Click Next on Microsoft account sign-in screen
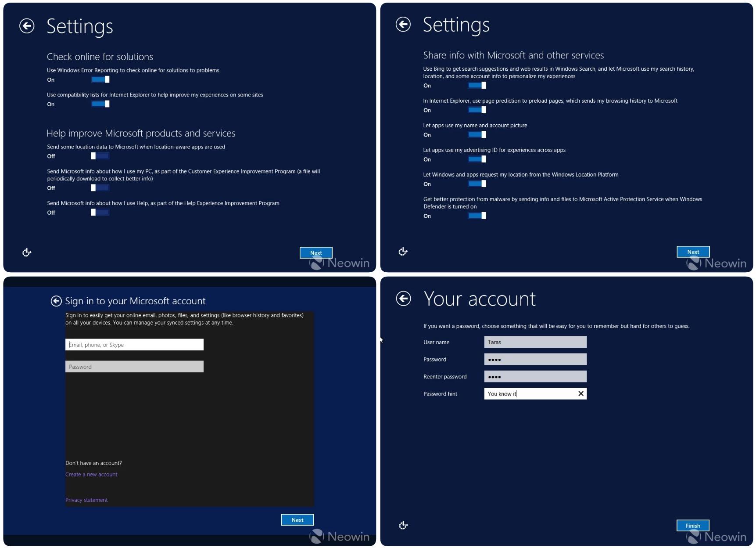The height and width of the screenshot is (548, 756). click(297, 520)
